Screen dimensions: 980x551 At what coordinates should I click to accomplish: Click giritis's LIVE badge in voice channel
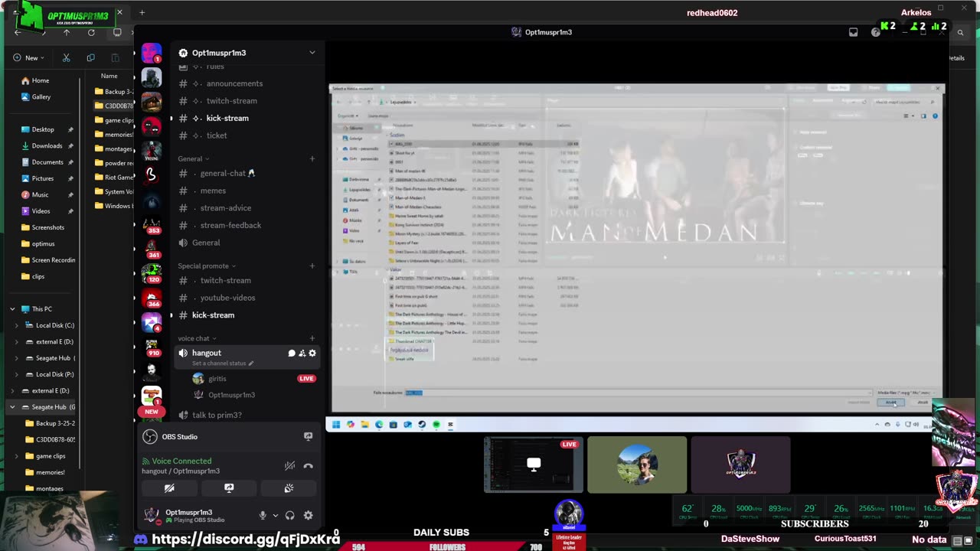[x=306, y=378]
